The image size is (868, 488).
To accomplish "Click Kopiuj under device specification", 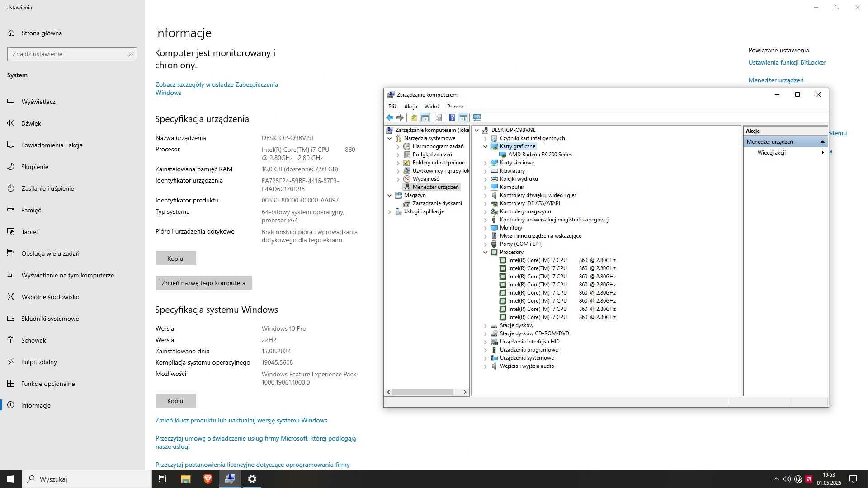I will point(176,258).
